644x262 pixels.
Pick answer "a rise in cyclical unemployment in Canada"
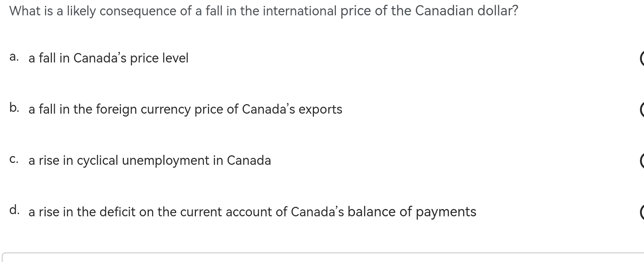(x=149, y=160)
